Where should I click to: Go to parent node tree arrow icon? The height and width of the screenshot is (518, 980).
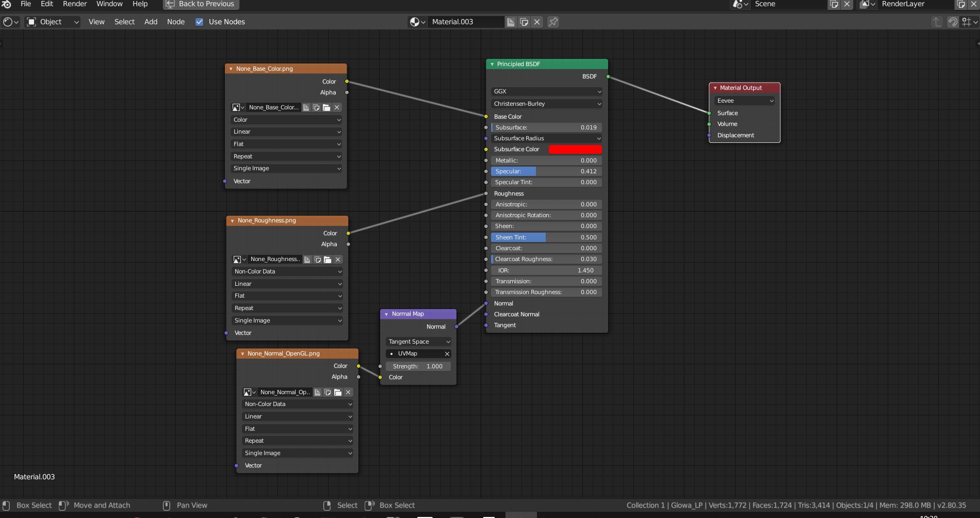tap(937, 22)
